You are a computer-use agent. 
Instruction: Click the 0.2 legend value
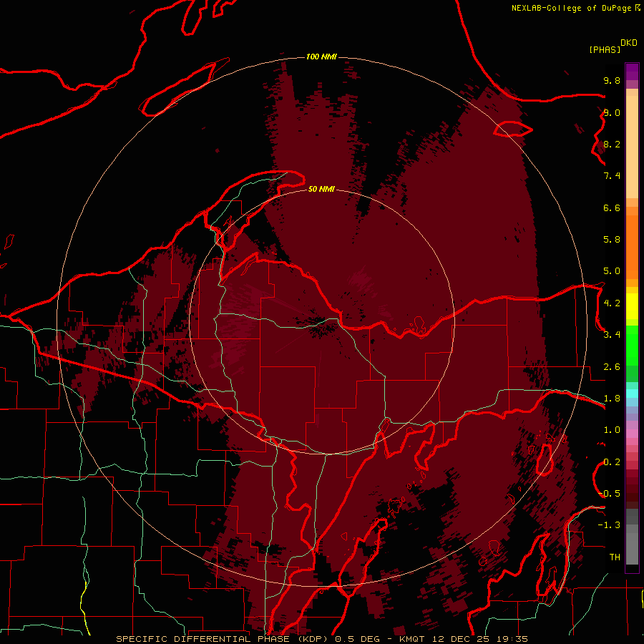pos(612,462)
